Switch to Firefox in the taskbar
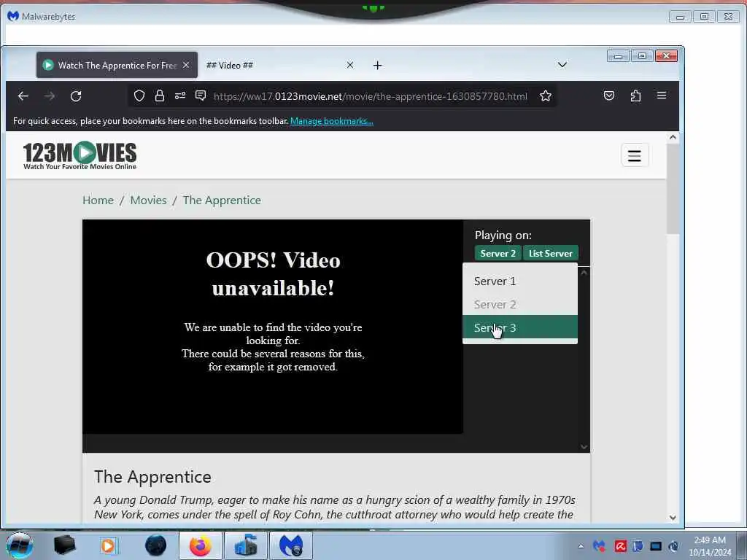This screenshot has height=560, width=747. click(200, 545)
